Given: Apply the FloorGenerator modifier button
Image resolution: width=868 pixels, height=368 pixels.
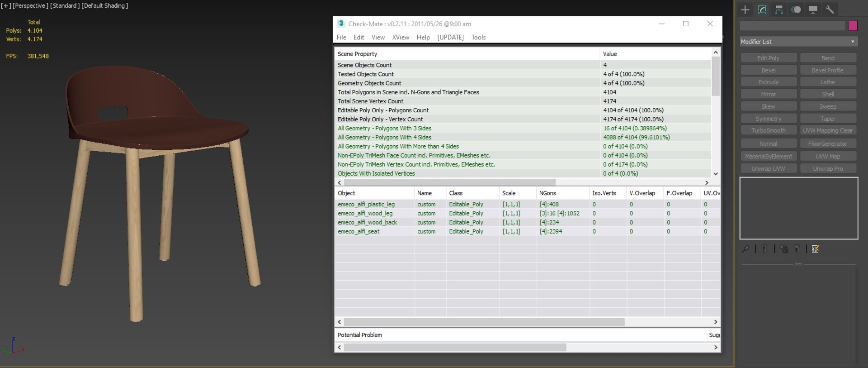Looking at the screenshot, I should (828, 143).
